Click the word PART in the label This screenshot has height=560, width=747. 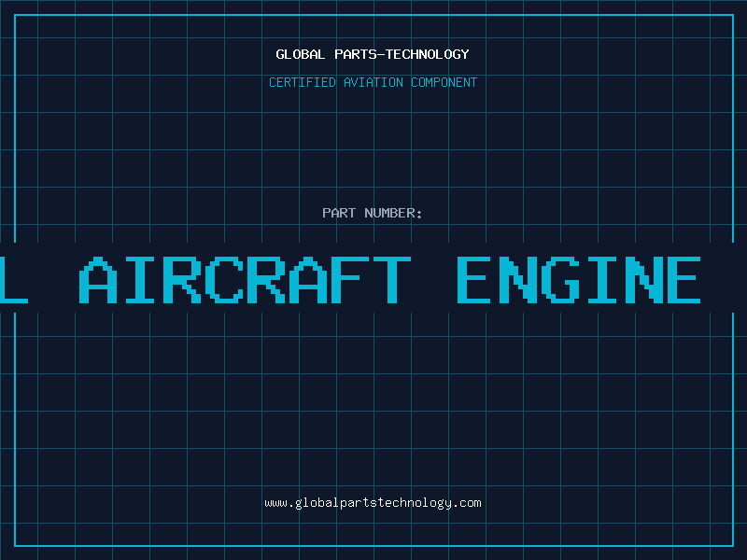click(x=339, y=213)
